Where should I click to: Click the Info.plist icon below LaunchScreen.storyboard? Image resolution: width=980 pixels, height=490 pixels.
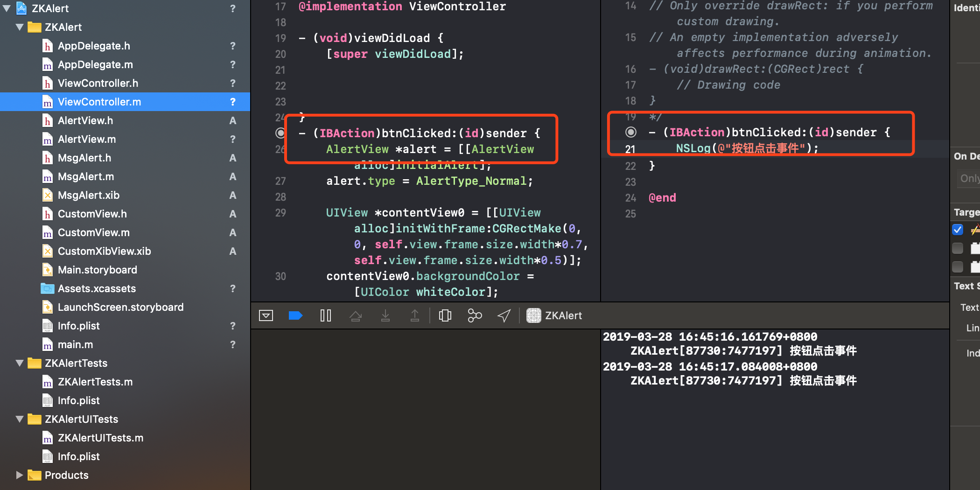pos(48,326)
